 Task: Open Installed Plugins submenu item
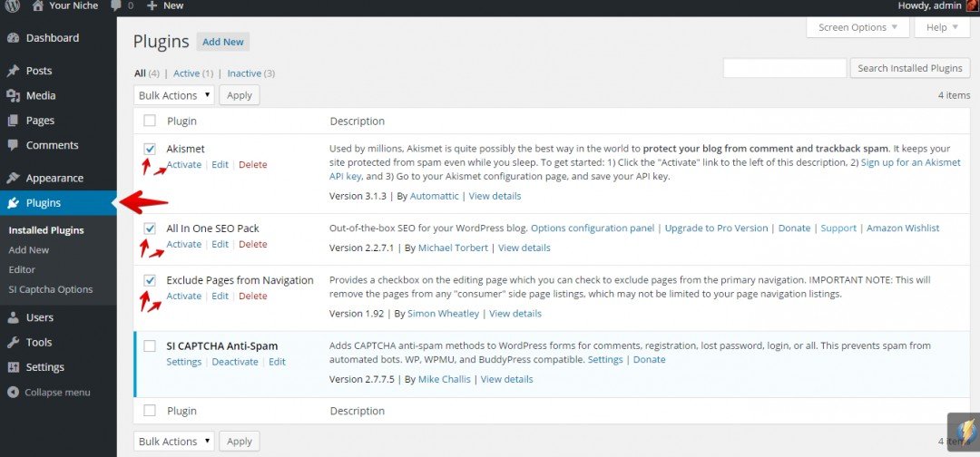coord(46,230)
